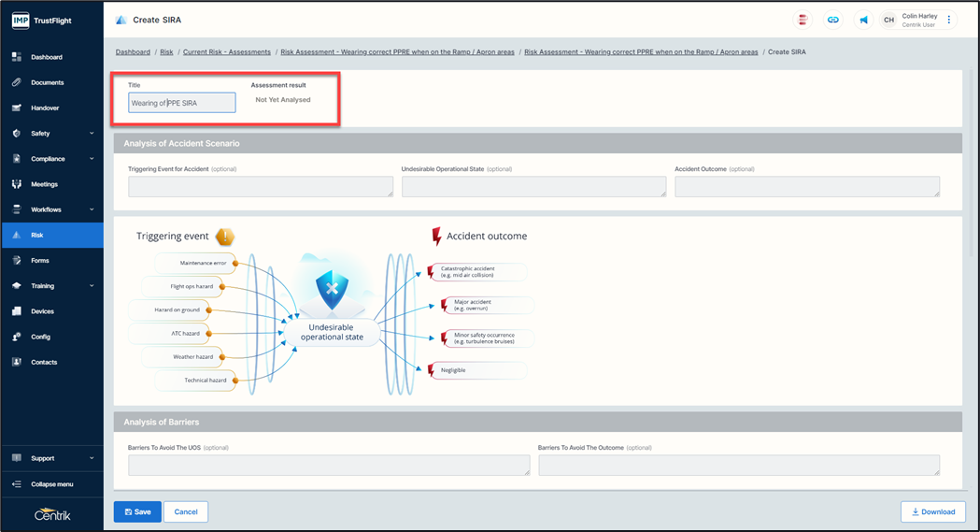Viewport: 980px width, 532px height.
Task: Expand the Compliance submenu chevron
Action: [92, 159]
